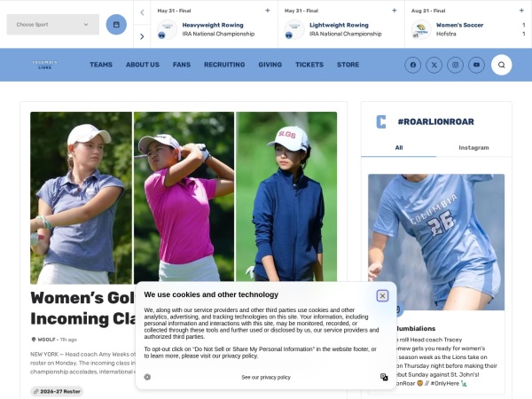Close the cookie notice banner

pos(382,296)
